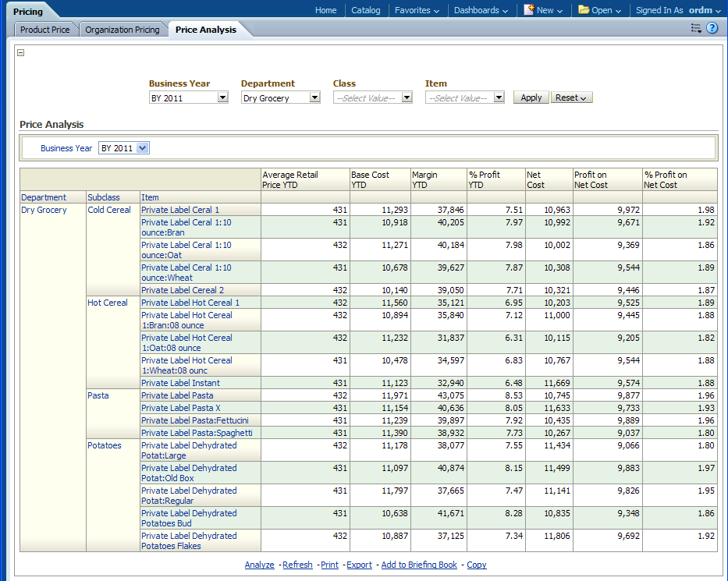This screenshot has width=728, height=581.
Task: Open the page options icon
Action: (696, 28)
